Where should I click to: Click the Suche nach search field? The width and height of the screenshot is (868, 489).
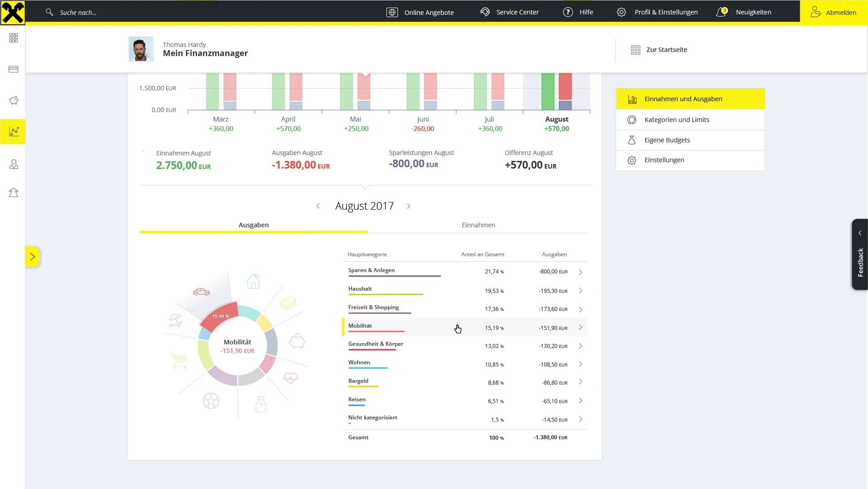[78, 13]
